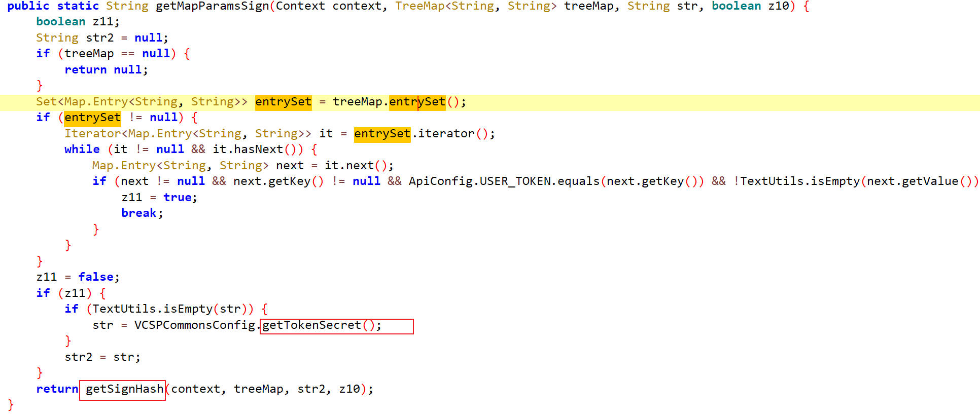Viewport: 980px width, 416px height.
Task: Click the treeMap.entrySet() method call
Action: click(x=417, y=102)
